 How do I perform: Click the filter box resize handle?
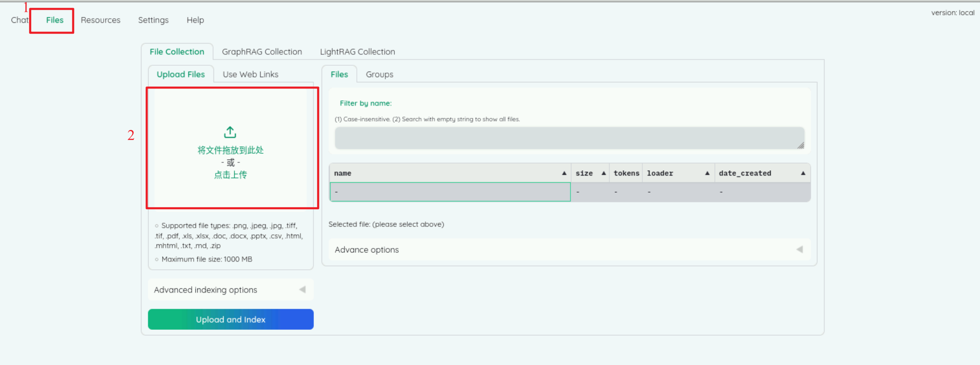pos(801,145)
